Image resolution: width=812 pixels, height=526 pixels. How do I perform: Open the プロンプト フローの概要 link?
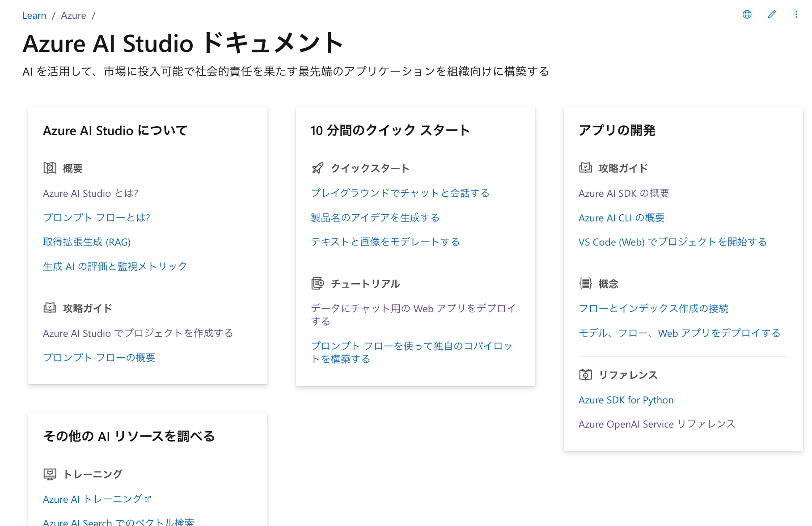click(x=99, y=358)
